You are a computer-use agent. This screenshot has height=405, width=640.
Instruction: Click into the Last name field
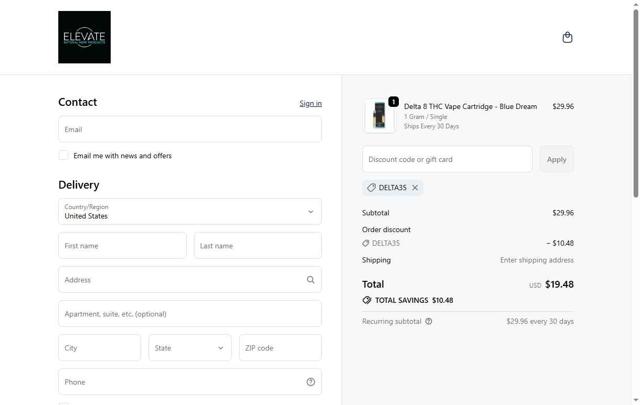[257, 246]
